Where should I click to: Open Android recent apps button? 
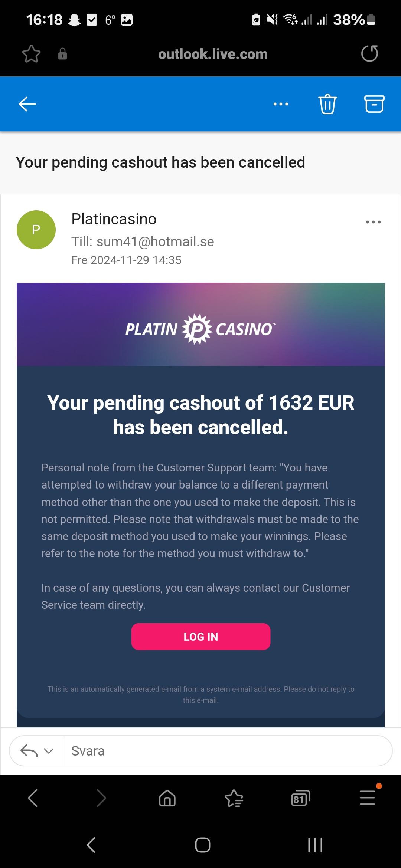315,845
